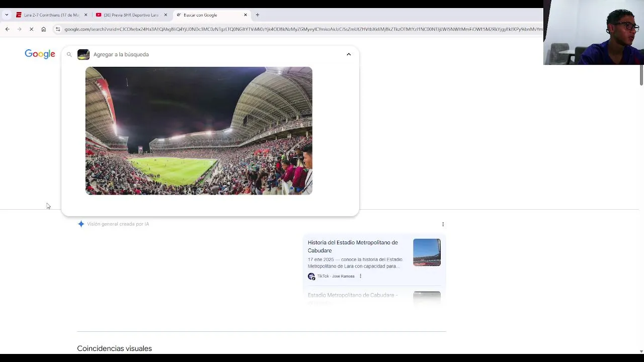Click the search magnifier icon
The height and width of the screenshot is (362, 644).
click(x=69, y=54)
